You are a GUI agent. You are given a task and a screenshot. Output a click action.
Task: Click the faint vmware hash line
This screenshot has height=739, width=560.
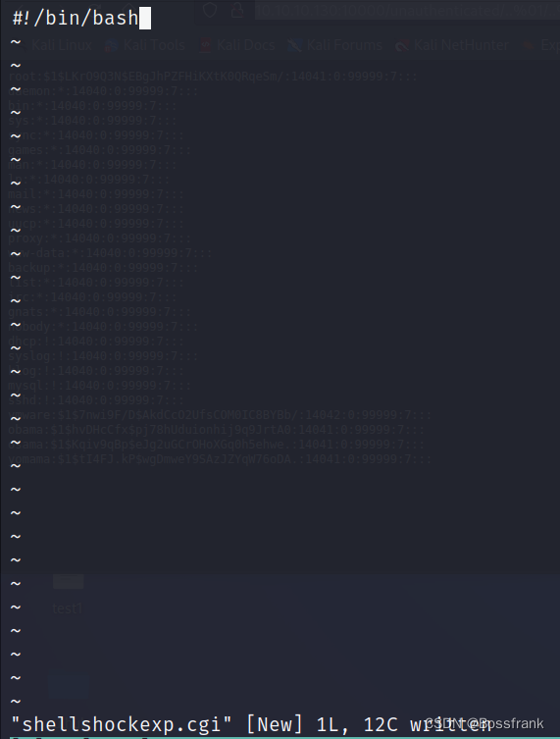(220, 415)
